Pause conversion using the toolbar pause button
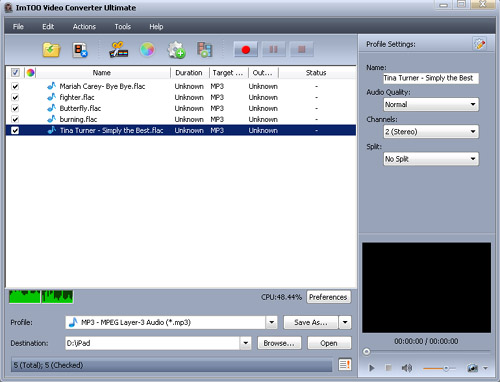The width and height of the screenshot is (500, 382). pyautogui.click(x=274, y=50)
